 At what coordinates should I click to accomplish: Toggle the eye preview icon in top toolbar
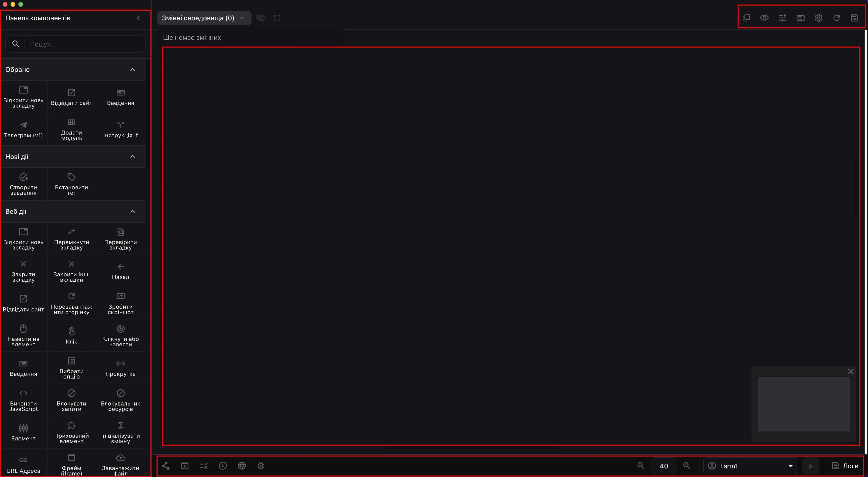pos(764,18)
